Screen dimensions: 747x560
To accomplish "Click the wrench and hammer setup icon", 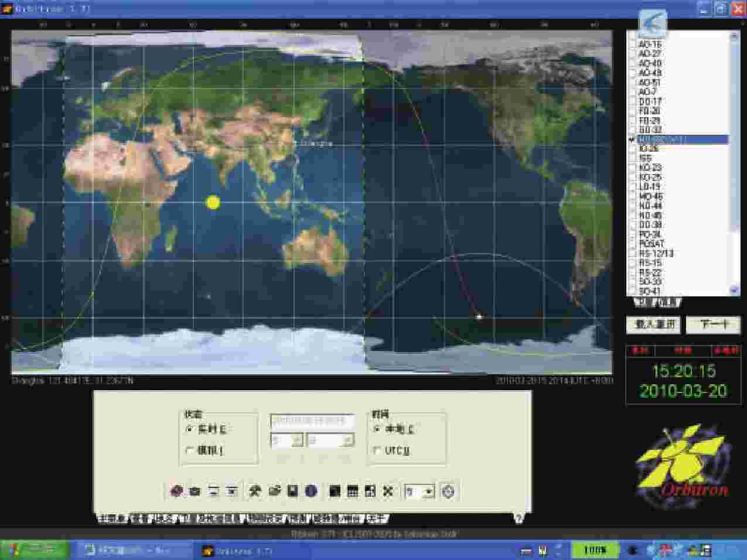I will click(255, 491).
